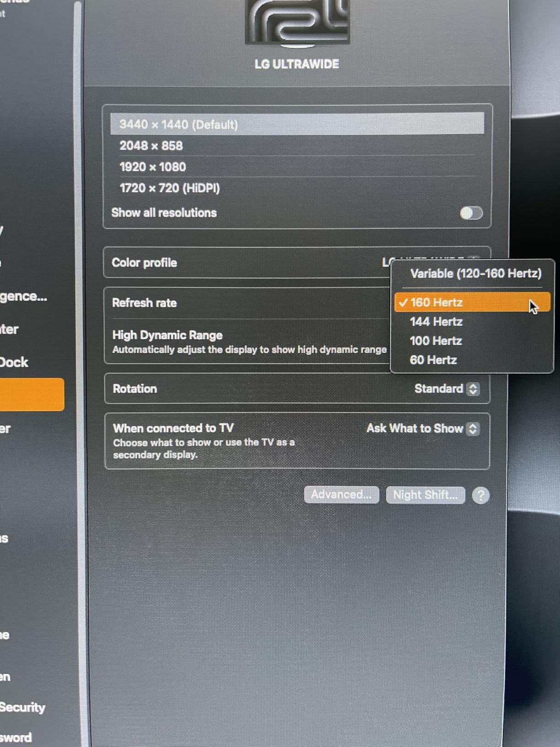Select 1720 × 720 (HiDPI) resolution
Image resolution: width=560 pixels, height=747 pixels.
[x=297, y=188]
